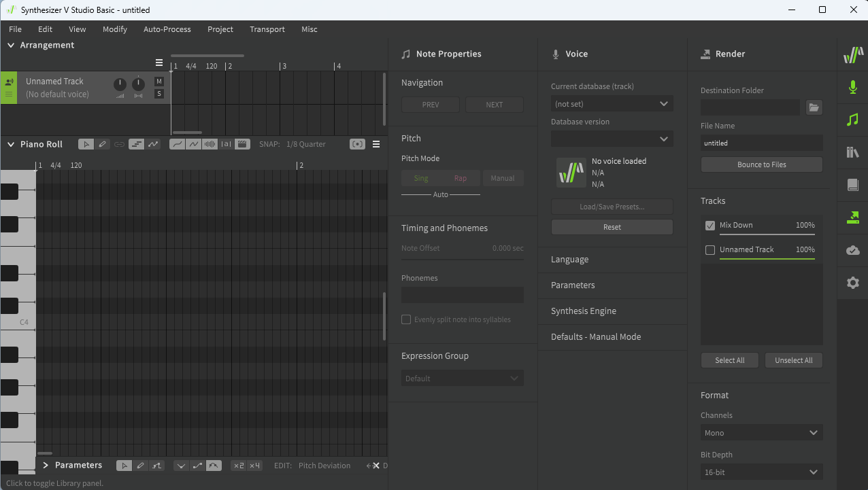Open the Voice panel microphone sidebar icon
This screenshot has height=490, width=868.
(x=853, y=87)
